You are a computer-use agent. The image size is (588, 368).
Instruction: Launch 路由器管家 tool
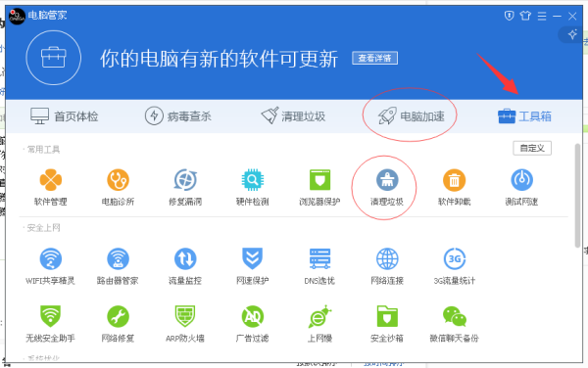point(118,266)
